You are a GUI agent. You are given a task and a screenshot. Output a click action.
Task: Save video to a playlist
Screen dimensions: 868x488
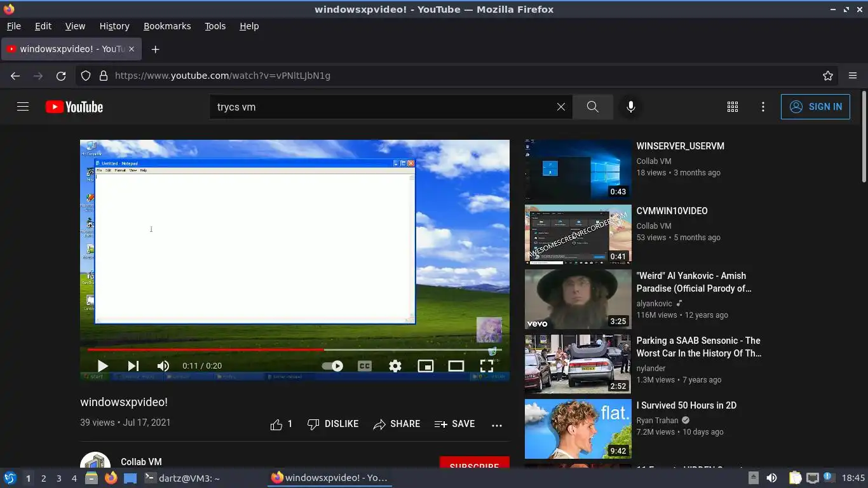(454, 424)
